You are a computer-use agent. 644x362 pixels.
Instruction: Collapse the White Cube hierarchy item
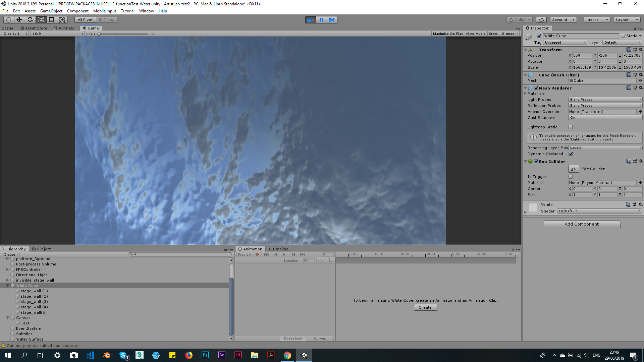click(7, 286)
